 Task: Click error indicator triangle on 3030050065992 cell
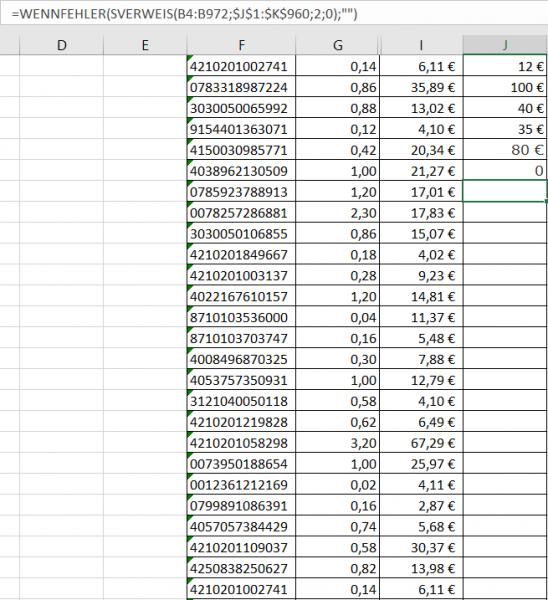coord(189,99)
